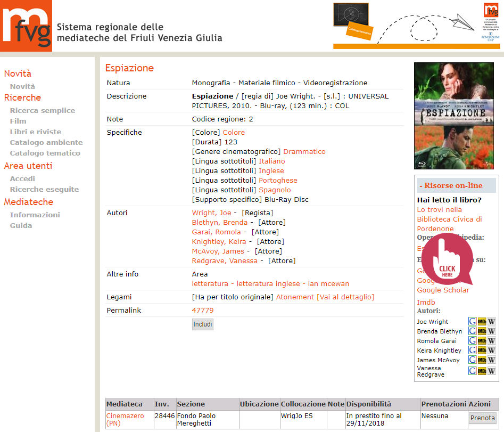Open 'Ricerca semplice' in sidebar menu
504x432 pixels.
(43, 110)
